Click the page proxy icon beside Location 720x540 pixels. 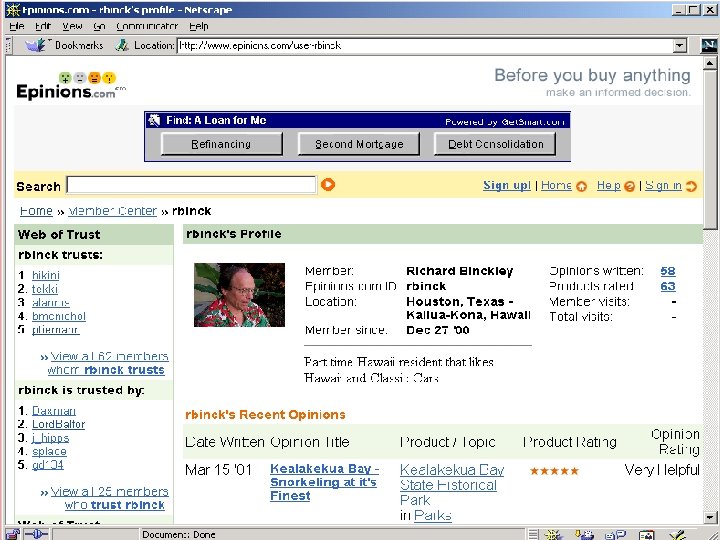[x=122, y=45]
